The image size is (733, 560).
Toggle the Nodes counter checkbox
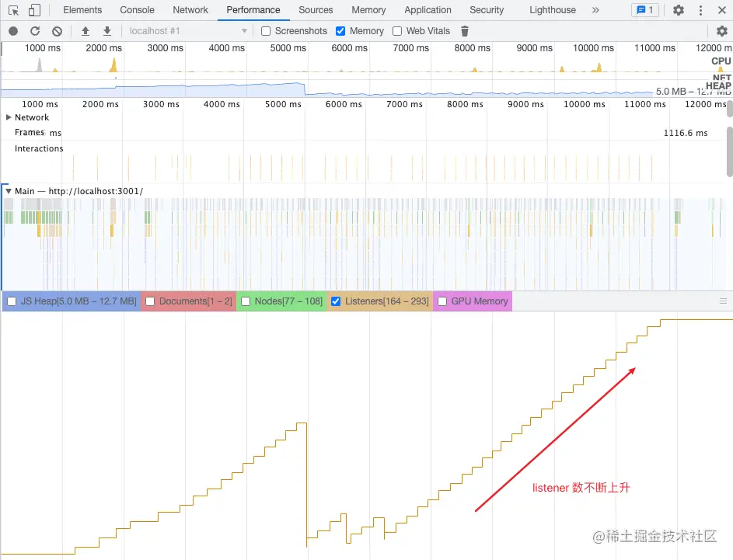coord(246,301)
